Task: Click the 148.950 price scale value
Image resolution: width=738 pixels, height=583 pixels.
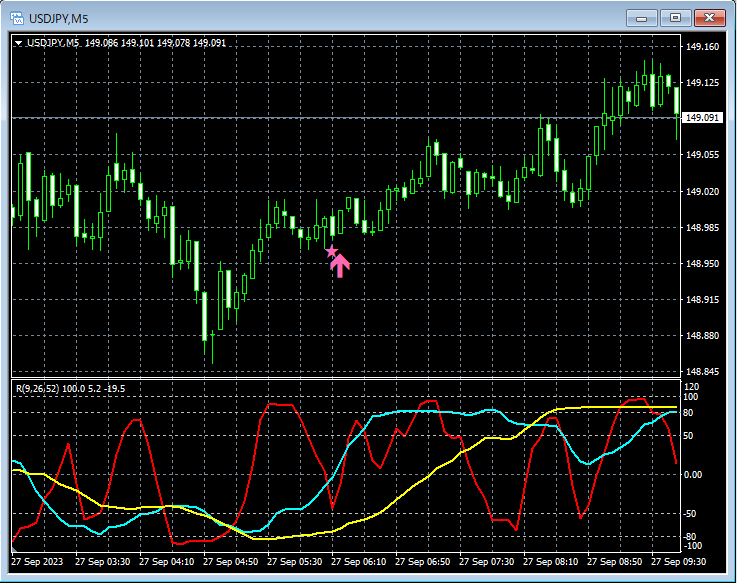Action: (702, 264)
